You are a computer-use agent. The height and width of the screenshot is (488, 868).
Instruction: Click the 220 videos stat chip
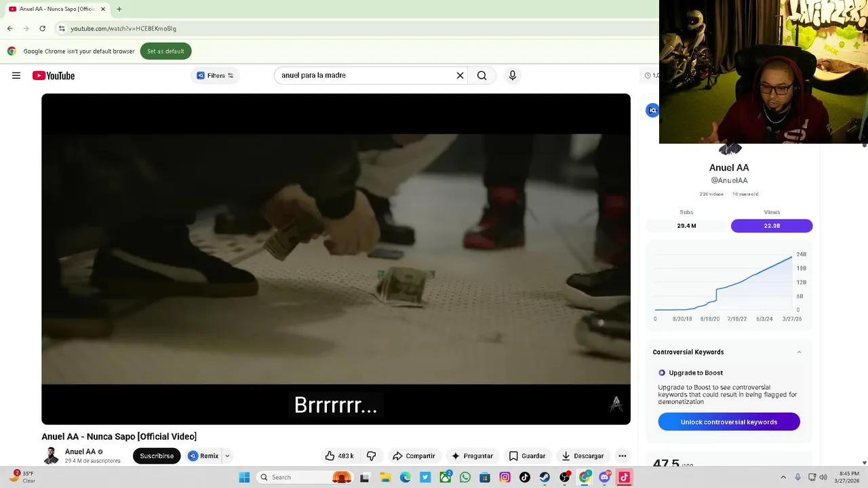[711, 194]
